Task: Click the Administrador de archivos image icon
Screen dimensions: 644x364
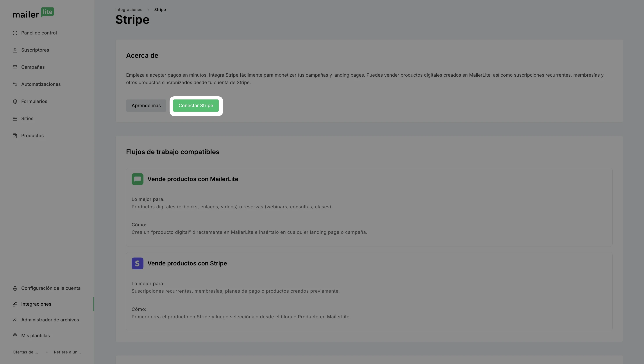Action: [x=15, y=320]
